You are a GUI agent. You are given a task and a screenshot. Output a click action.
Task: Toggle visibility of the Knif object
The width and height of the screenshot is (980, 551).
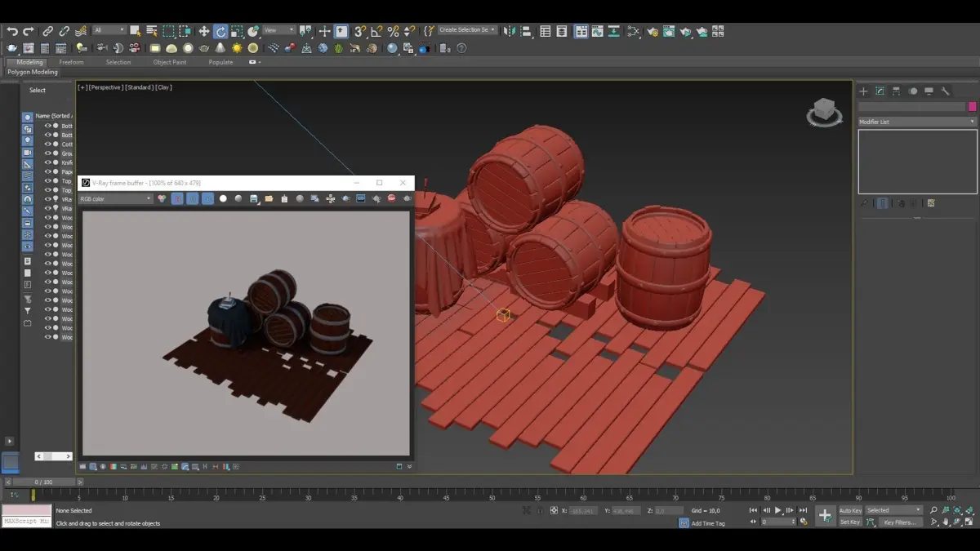click(x=47, y=162)
